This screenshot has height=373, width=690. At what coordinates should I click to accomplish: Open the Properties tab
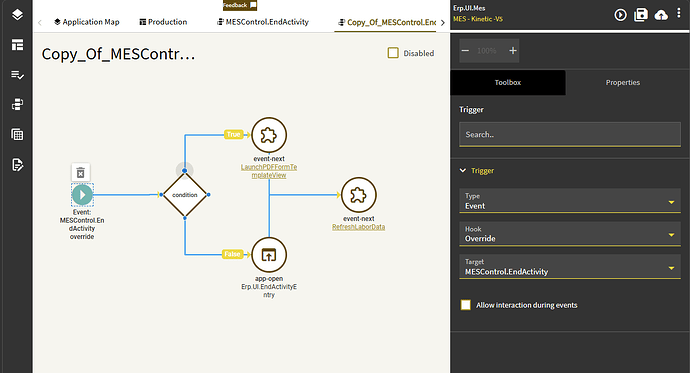[623, 82]
